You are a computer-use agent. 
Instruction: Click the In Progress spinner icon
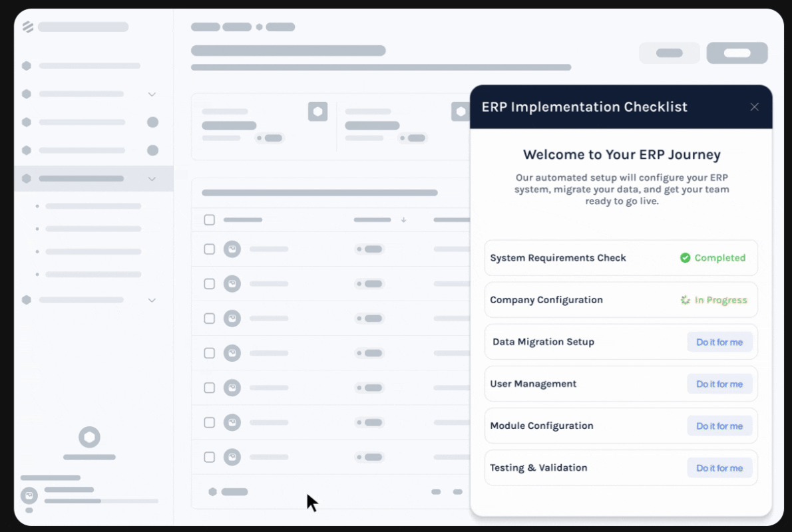[x=685, y=300]
